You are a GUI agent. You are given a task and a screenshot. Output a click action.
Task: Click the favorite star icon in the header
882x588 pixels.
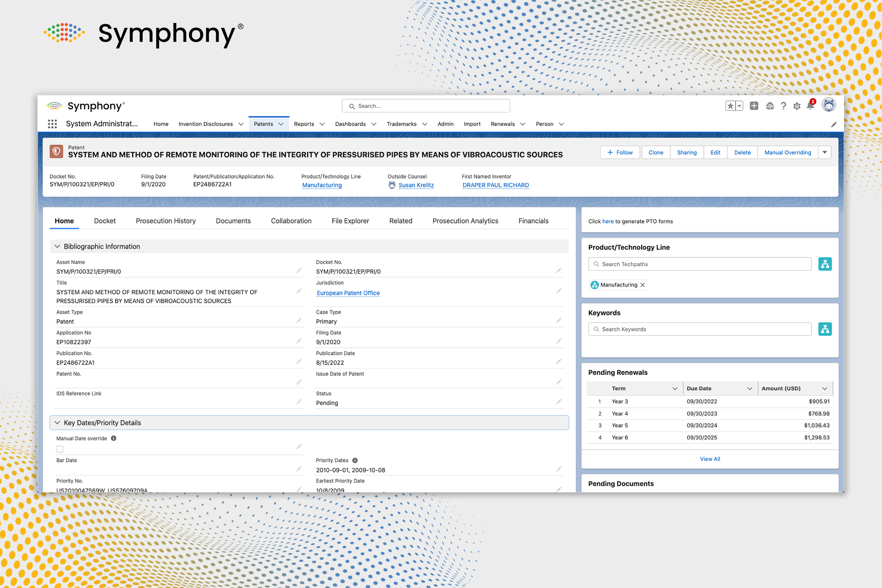click(730, 106)
